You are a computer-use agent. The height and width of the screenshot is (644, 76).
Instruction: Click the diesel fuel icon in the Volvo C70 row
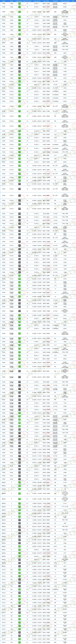pos(20,593)
